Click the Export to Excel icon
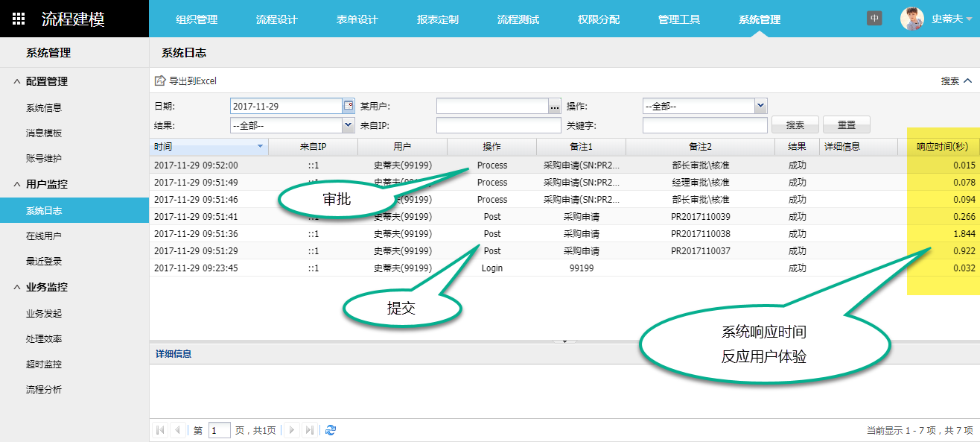Viewport: 980px width, 442px height. (159, 80)
